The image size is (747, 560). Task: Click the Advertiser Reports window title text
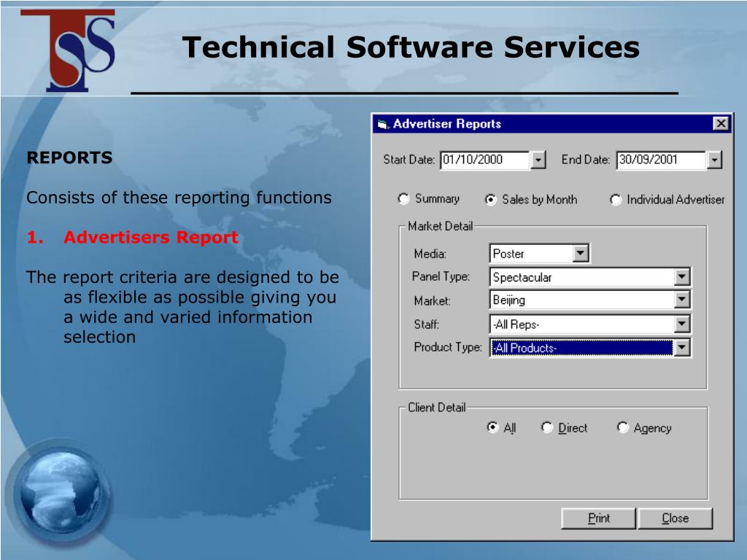[x=447, y=124]
